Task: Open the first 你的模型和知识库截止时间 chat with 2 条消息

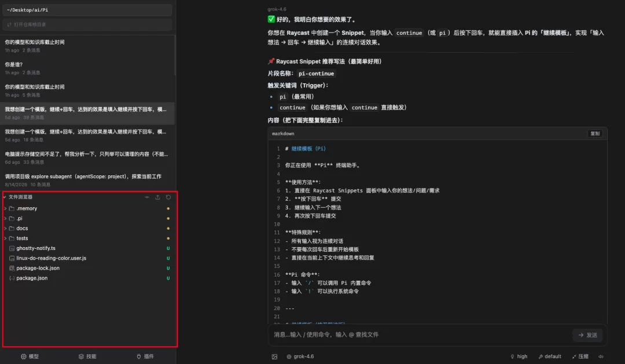Action: point(87,46)
